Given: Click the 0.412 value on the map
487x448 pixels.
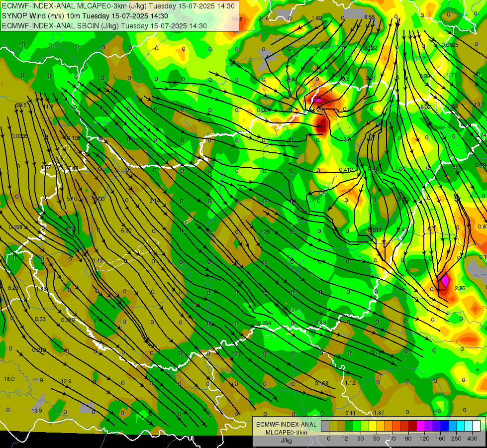Looking at the screenshot, I should pyautogui.click(x=346, y=170).
